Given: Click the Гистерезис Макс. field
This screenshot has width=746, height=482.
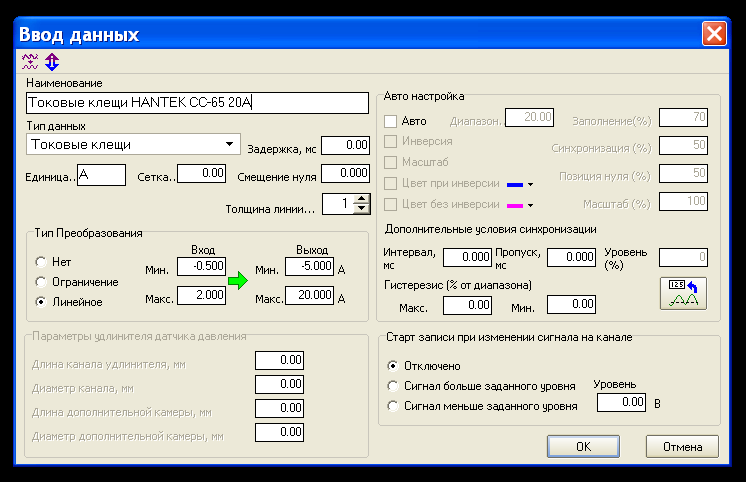Looking at the screenshot, I should pos(467,305).
